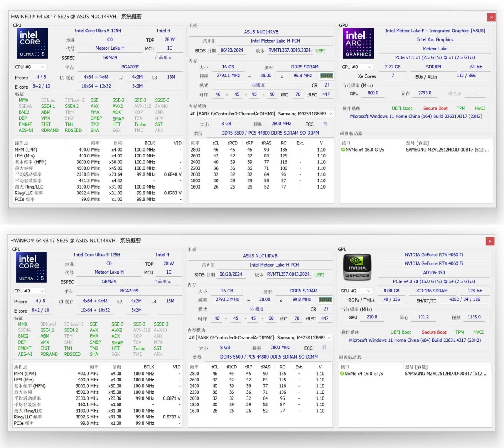Select the 'Intel Meteor Lake-P - Integrated Graphics [ASUS]' field
This screenshot has width=504, height=448.
[x=435, y=31]
